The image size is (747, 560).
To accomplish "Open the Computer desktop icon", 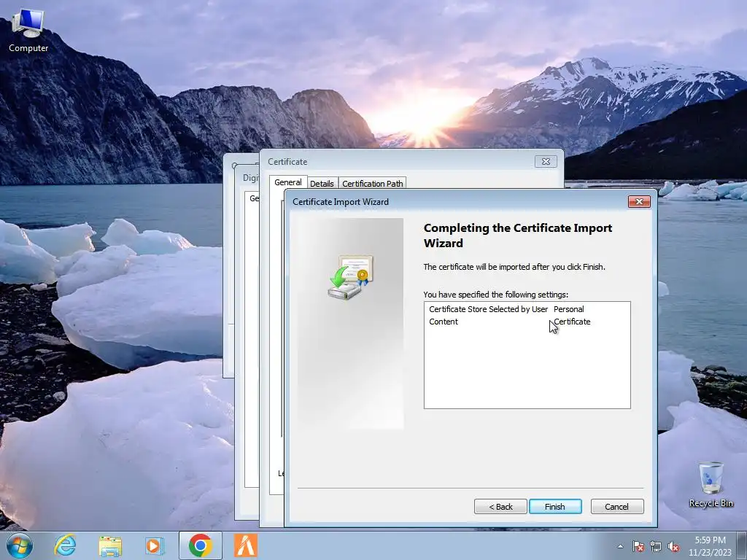I will point(28,31).
